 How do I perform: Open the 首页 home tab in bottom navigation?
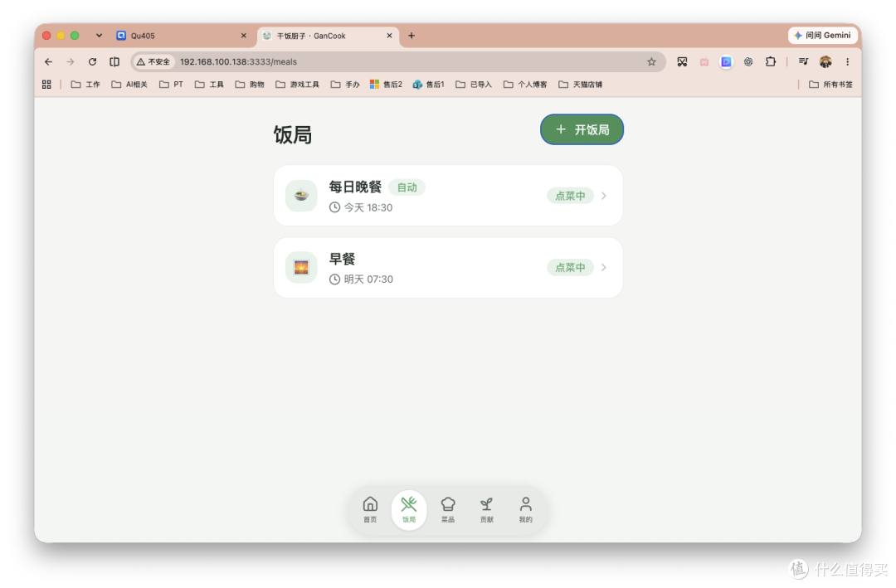click(370, 510)
